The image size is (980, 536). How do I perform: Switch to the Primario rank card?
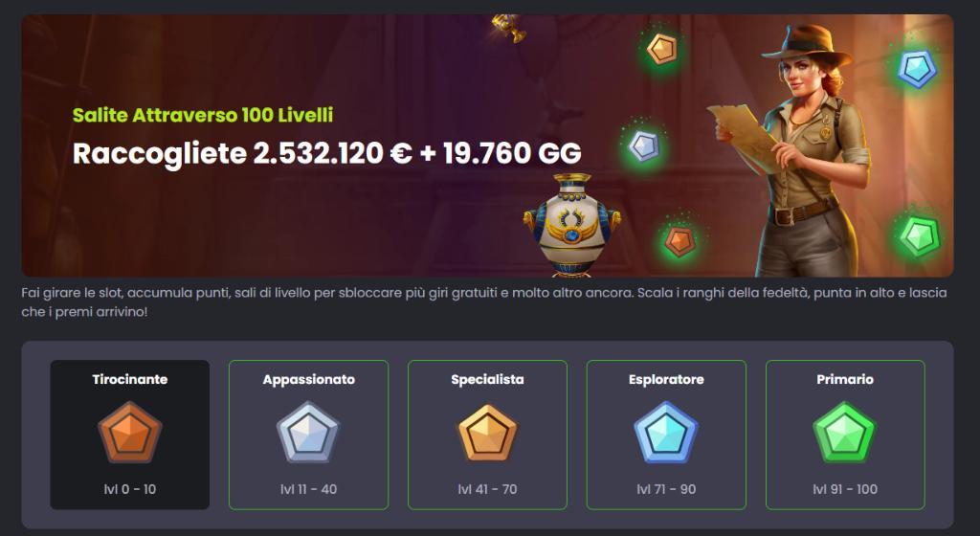[x=845, y=435]
